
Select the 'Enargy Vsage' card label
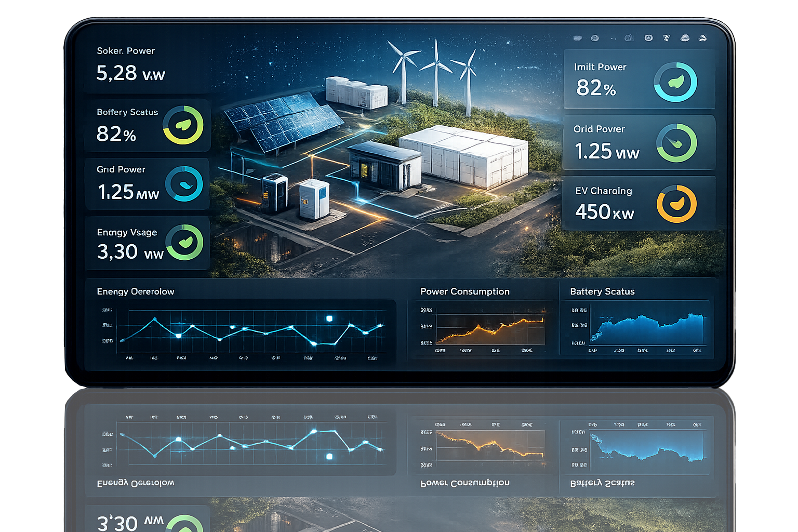(x=127, y=232)
